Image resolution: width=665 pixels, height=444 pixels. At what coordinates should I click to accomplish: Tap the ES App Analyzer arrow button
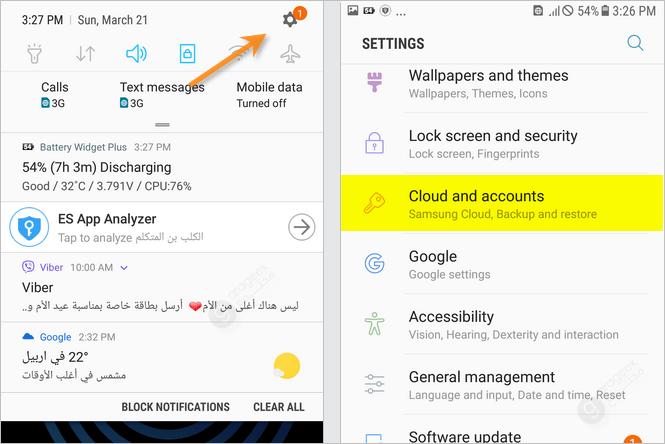[302, 227]
